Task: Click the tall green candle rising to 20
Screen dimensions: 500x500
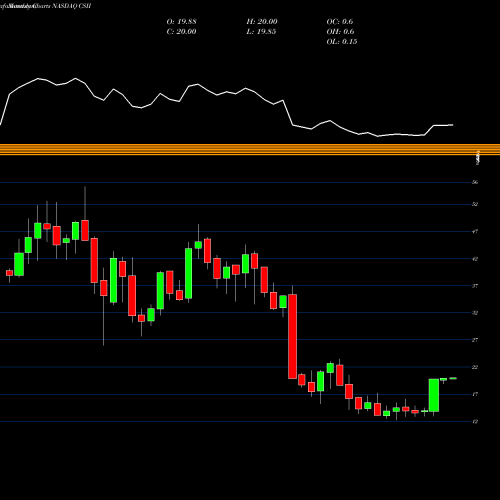Action: (x=434, y=395)
